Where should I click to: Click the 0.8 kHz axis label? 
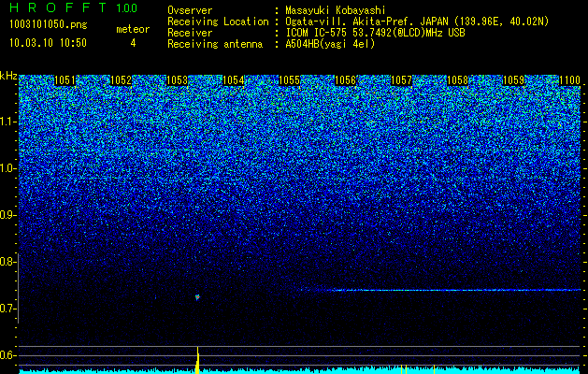click(x=7, y=262)
